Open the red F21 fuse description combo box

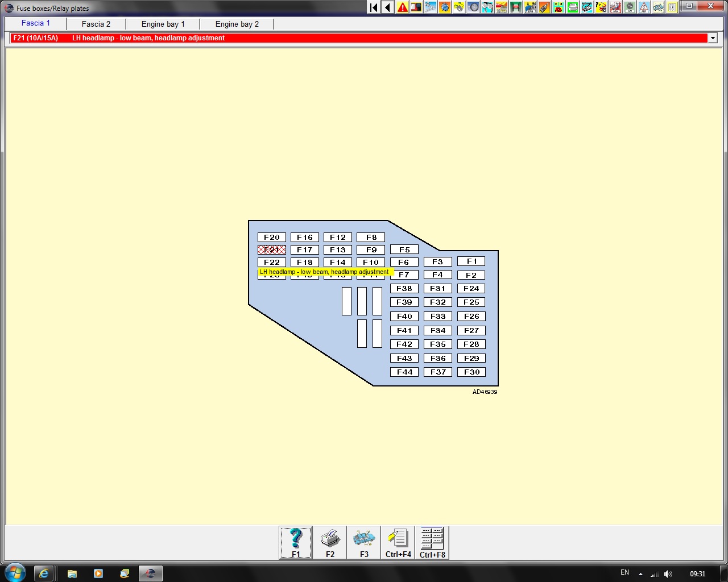tap(358, 38)
